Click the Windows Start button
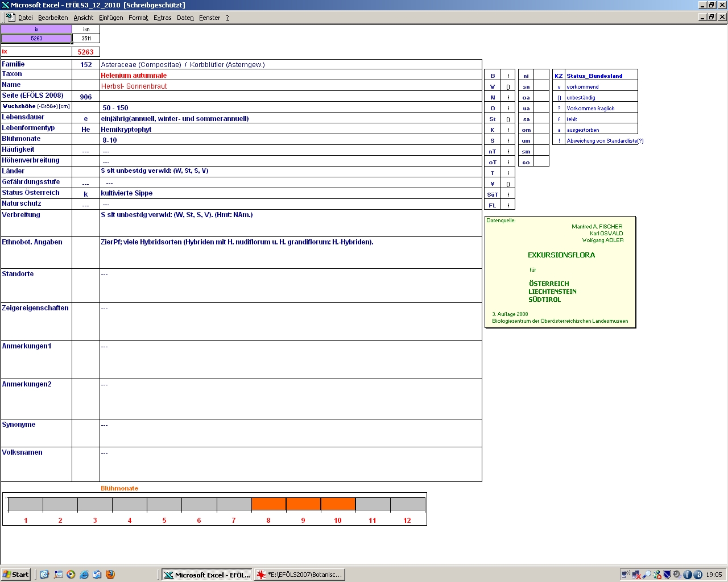This screenshot has height=582, width=728. pyautogui.click(x=16, y=575)
